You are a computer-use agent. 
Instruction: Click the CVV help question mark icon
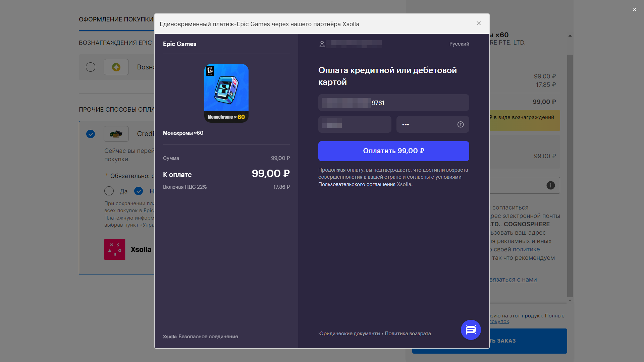(x=461, y=124)
